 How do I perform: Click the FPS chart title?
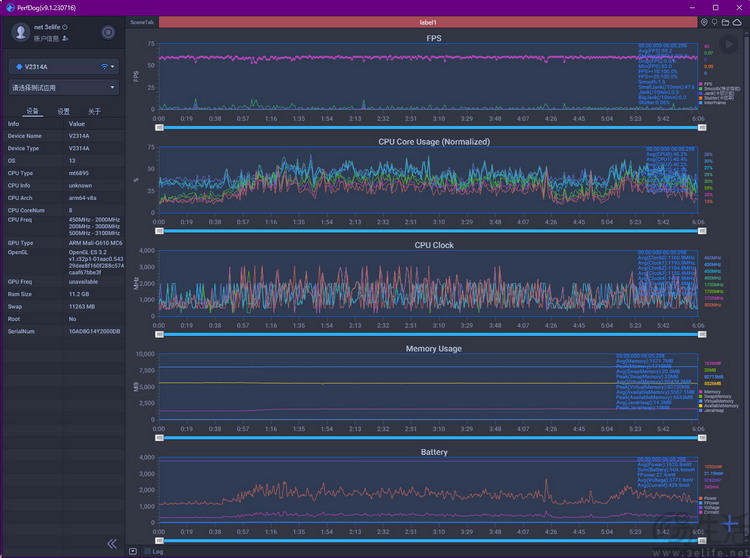point(434,38)
